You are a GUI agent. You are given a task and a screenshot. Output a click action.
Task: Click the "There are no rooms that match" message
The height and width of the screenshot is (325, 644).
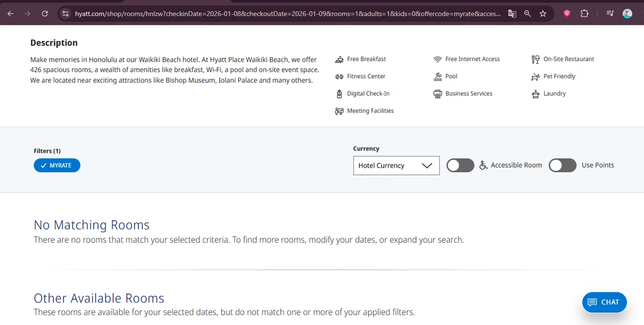[x=249, y=240]
